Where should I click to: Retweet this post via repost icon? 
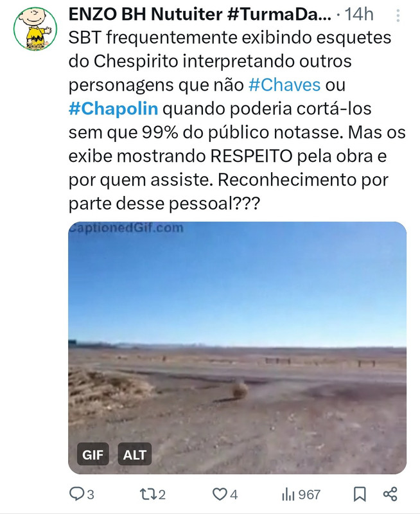[x=147, y=494]
